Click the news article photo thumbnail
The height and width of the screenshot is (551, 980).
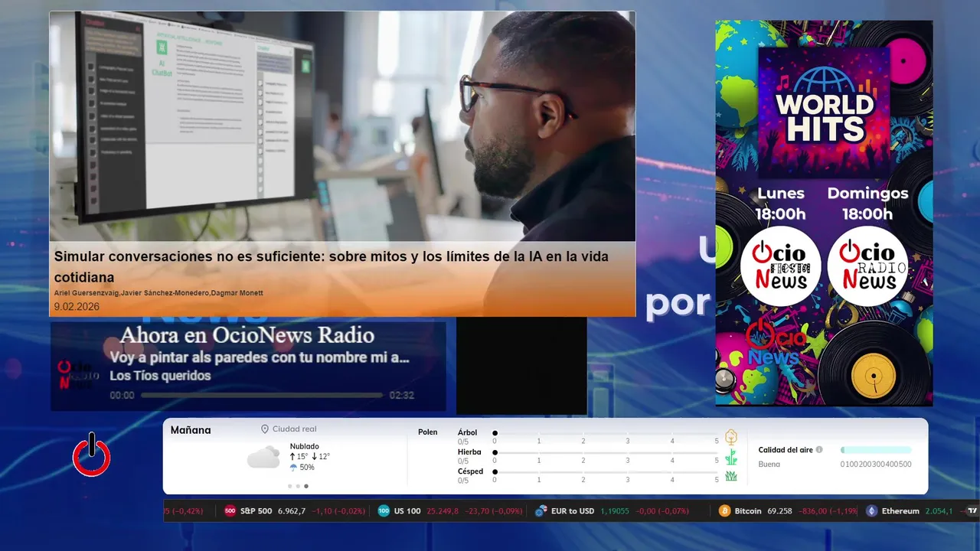[342, 126]
